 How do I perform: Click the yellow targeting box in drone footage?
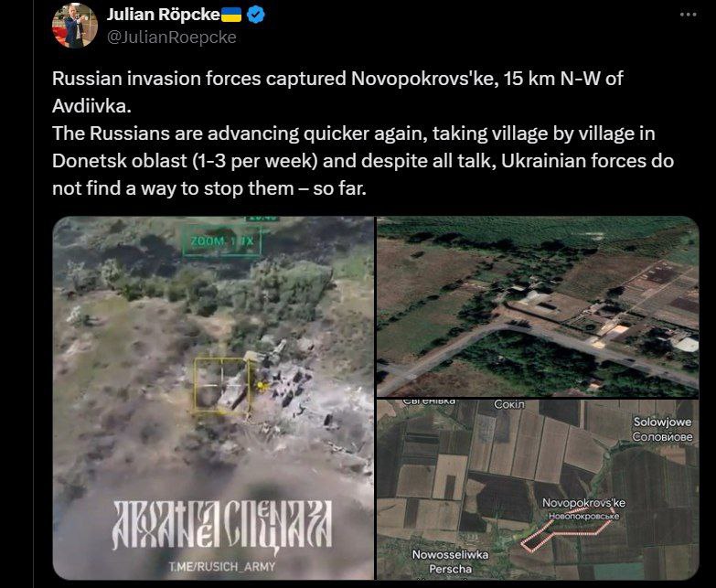coord(222,386)
